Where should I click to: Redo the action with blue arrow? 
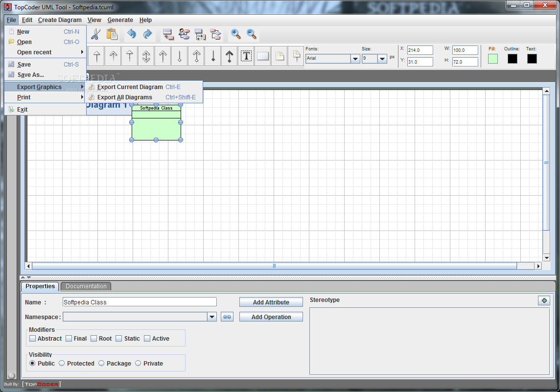147,34
